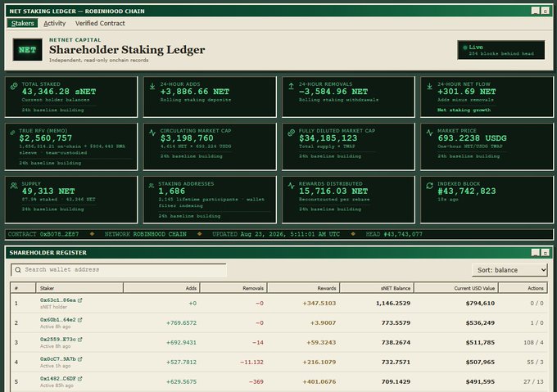Open staker address 0x0cC7..9A7b
The image size is (557, 392).
point(58,359)
